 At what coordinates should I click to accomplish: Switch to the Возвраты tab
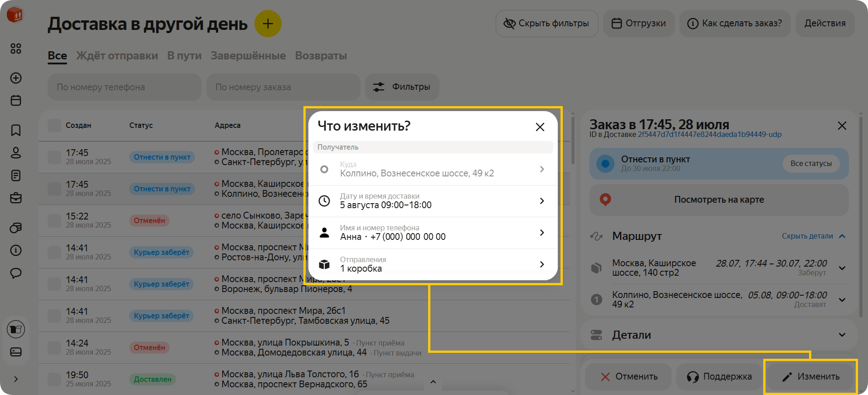coord(321,56)
